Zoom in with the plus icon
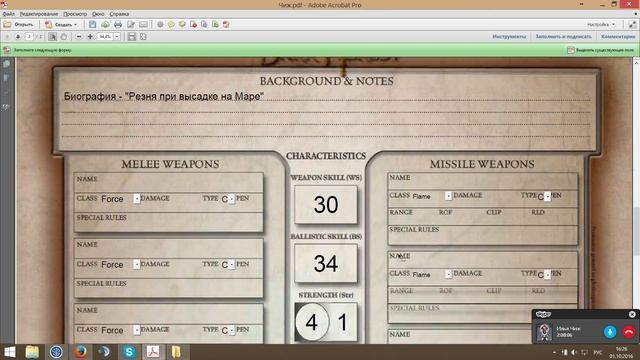 90,37
